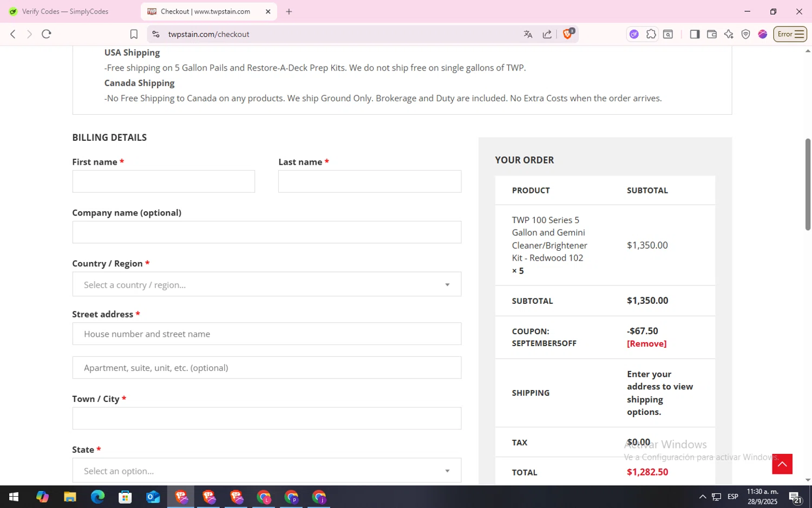Open the Windows Start menu
This screenshot has width=812, height=508.
[x=14, y=497]
